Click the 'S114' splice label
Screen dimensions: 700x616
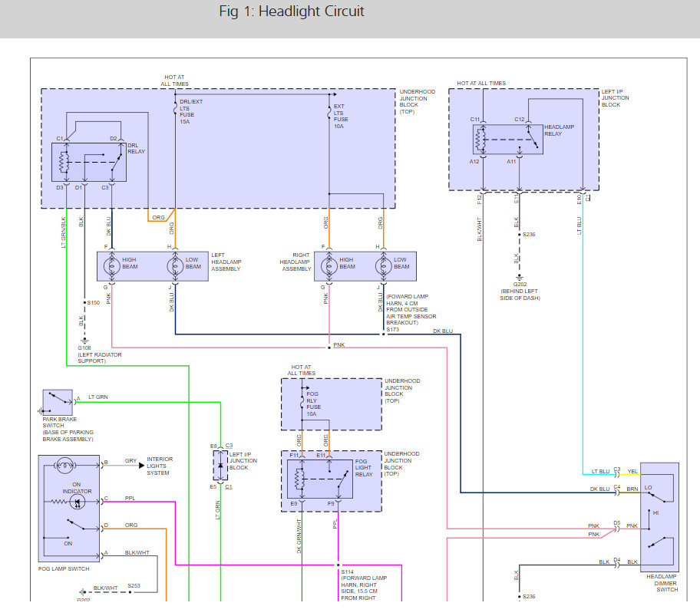[x=348, y=572]
